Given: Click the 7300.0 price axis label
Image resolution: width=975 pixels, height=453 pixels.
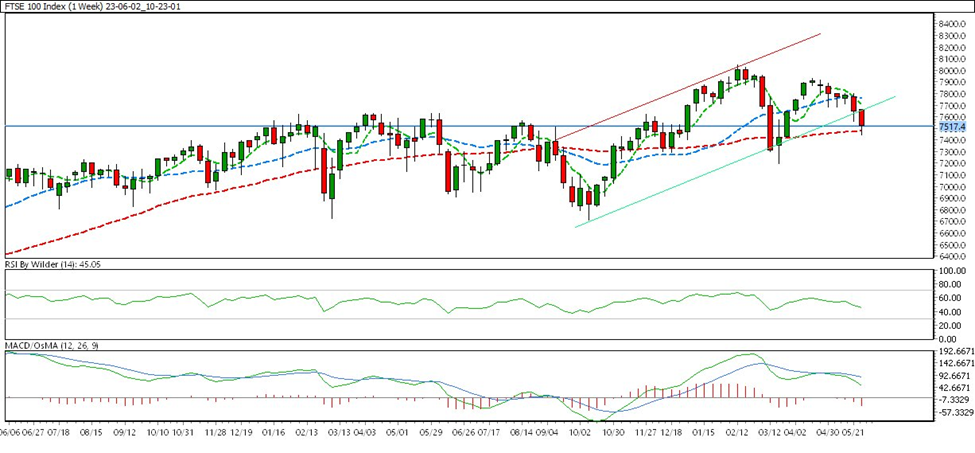Looking at the screenshot, I should point(953,152).
